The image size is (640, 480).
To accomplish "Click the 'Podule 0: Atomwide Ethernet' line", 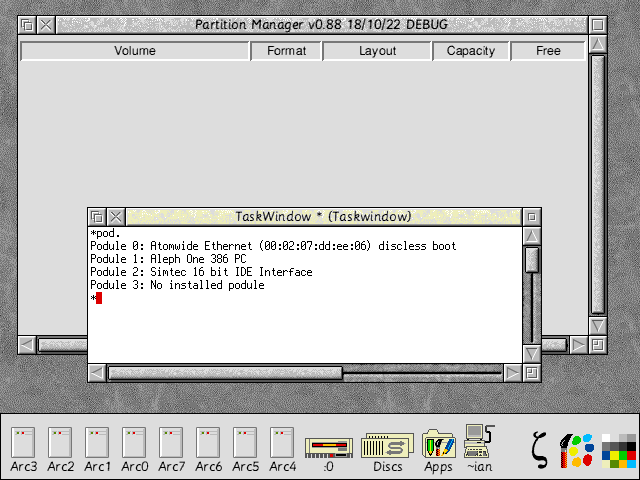I will pyautogui.click(x=273, y=246).
